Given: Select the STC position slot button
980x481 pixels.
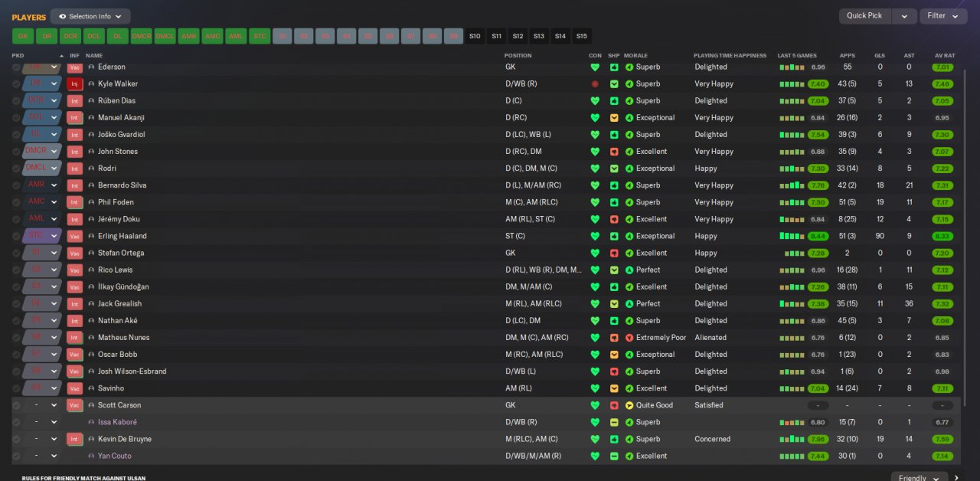Looking at the screenshot, I should (x=260, y=36).
